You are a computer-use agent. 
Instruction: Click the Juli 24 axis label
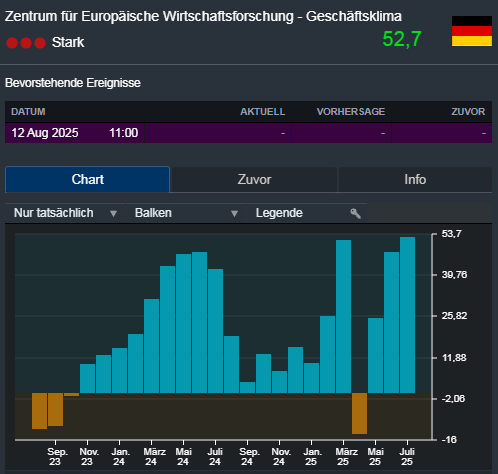(215, 457)
